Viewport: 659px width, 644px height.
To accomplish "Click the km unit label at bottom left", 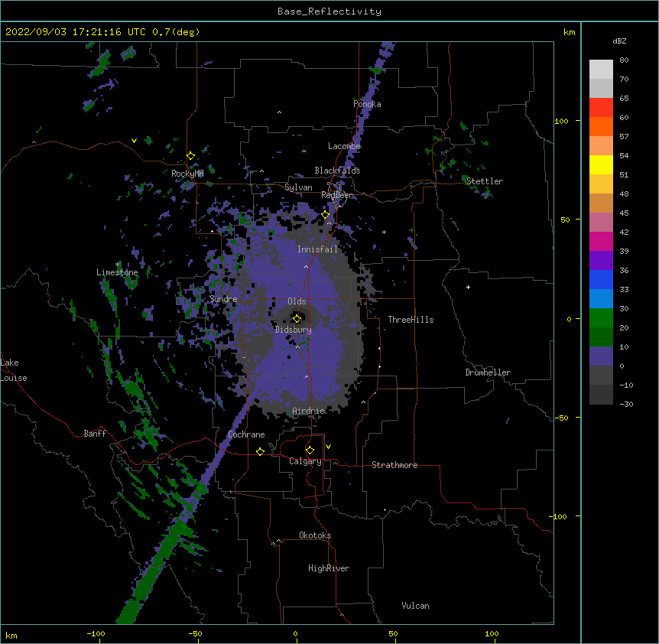I will coord(11,636).
